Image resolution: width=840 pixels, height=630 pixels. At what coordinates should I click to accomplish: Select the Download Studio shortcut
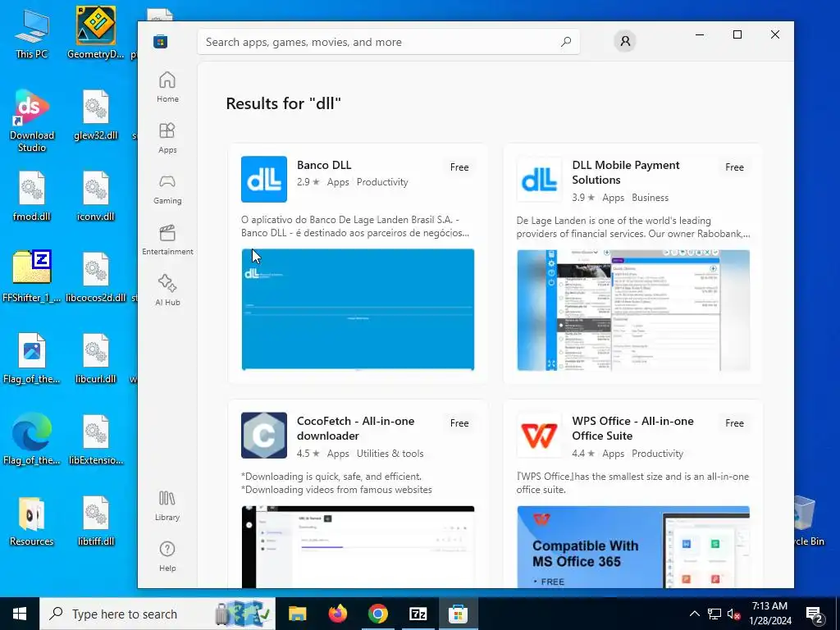point(32,121)
